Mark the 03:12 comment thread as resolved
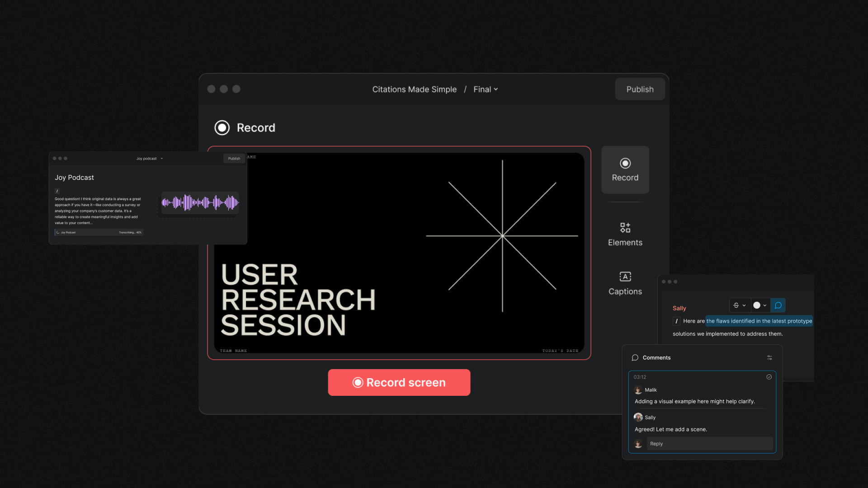The height and width of the screenshot is (488, 868). 769,377
